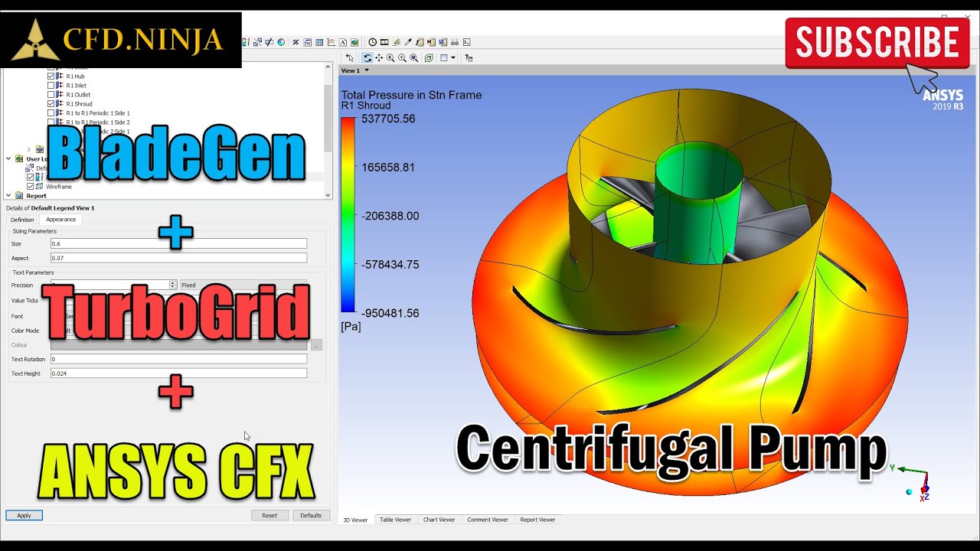Open the Command Editor terminal icon
This screenshot has width=980, height=551.
pyautogui.click(x=466, y=42)
